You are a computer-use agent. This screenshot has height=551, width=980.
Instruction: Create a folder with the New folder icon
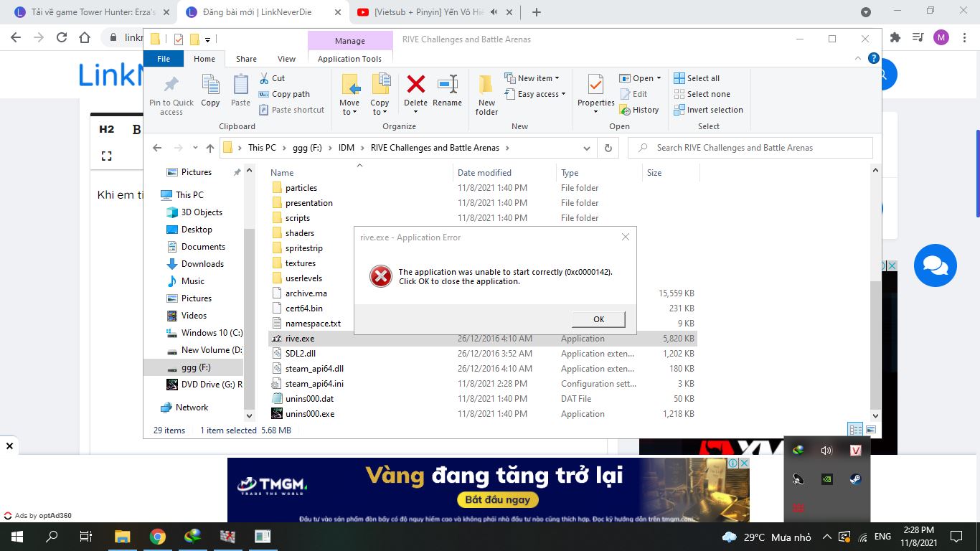click(x=486, y=91)
